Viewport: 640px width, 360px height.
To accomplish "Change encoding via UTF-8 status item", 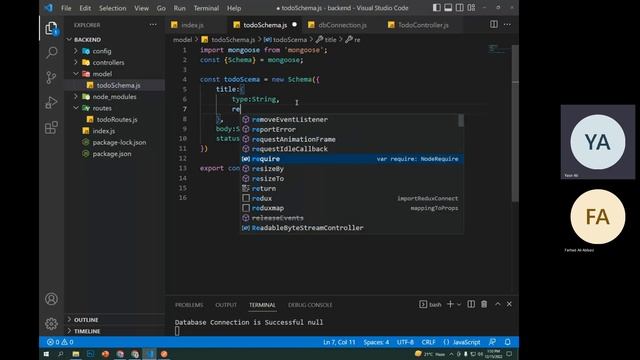I will (405, 342).
